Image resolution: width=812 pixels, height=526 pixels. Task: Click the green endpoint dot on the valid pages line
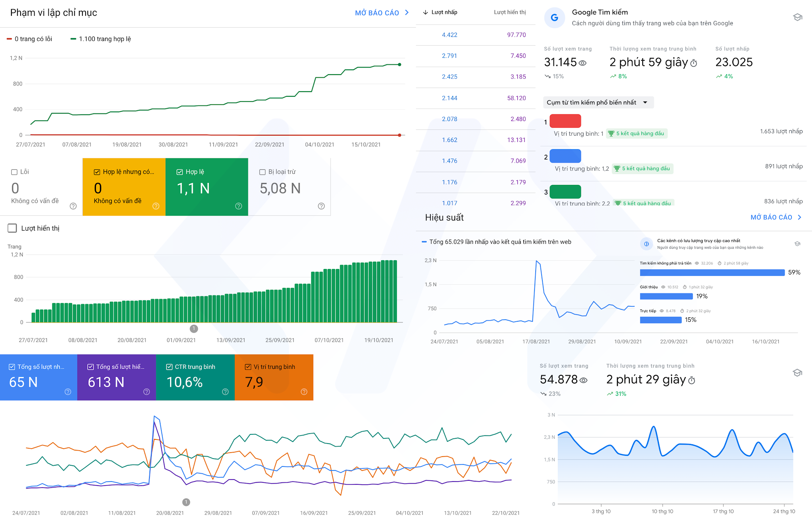pyautogui.click(x=399, y=64)
